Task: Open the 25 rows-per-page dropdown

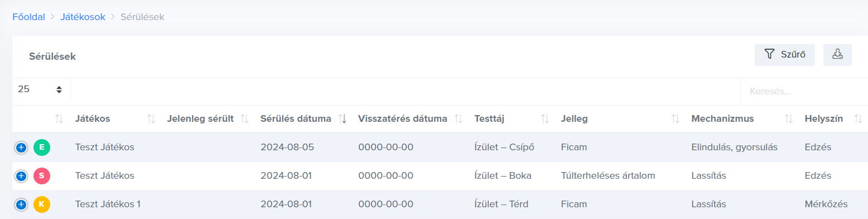Action: coord(40,89)
